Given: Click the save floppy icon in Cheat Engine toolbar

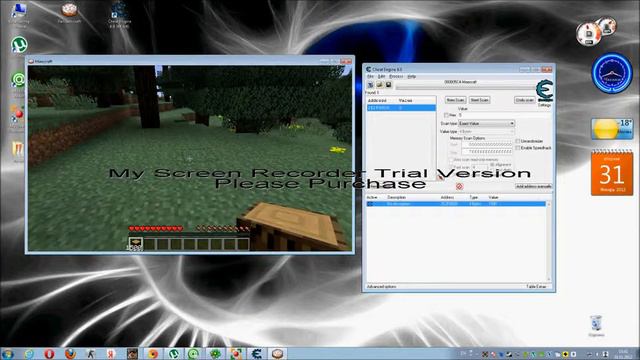Looking at the screenshot, I should coord(389,85).
